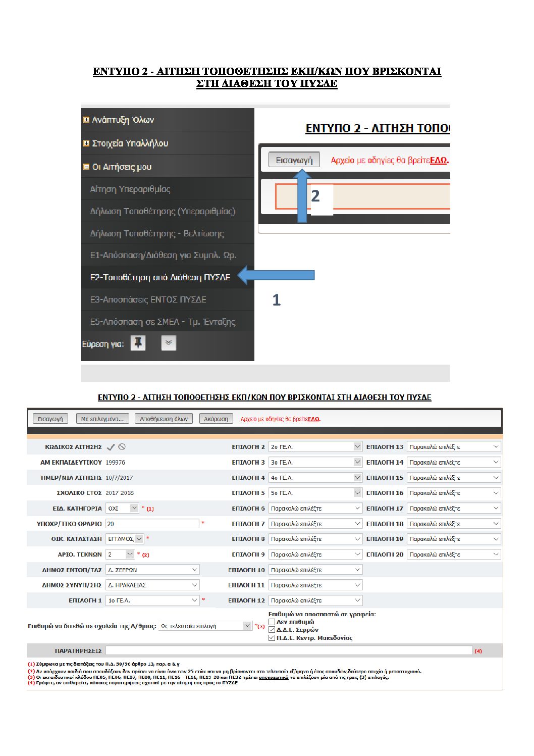Click the ΕΔΩ link in upper screenshot
Screen dimensions: 534x756
tap(438, 160)
